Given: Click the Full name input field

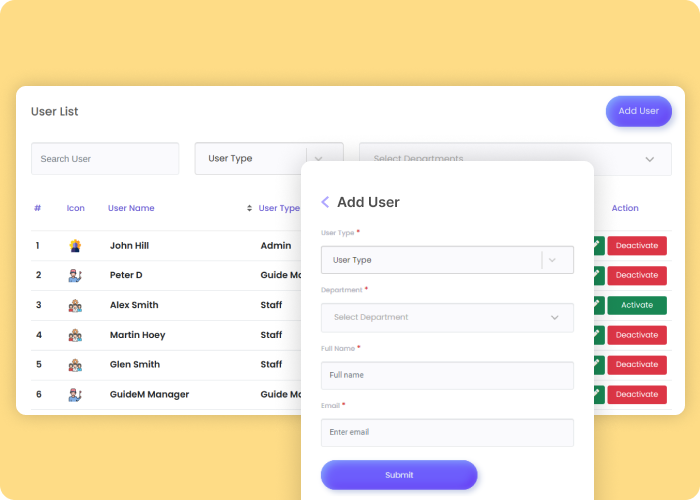Looking at the screenshot, I should click(447, 375).
